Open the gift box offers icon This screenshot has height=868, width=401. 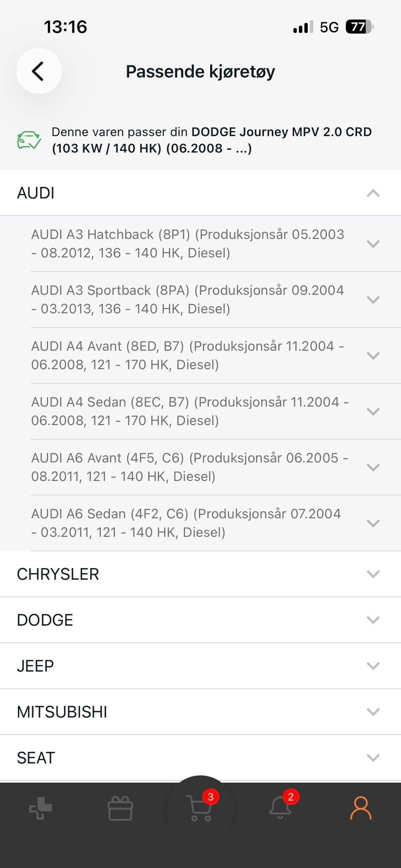[120, 808]
